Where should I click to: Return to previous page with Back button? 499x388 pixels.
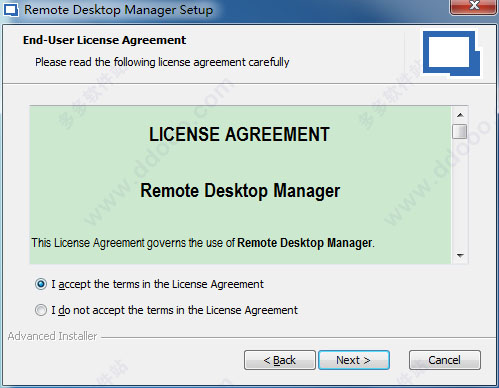click(280, 360)
